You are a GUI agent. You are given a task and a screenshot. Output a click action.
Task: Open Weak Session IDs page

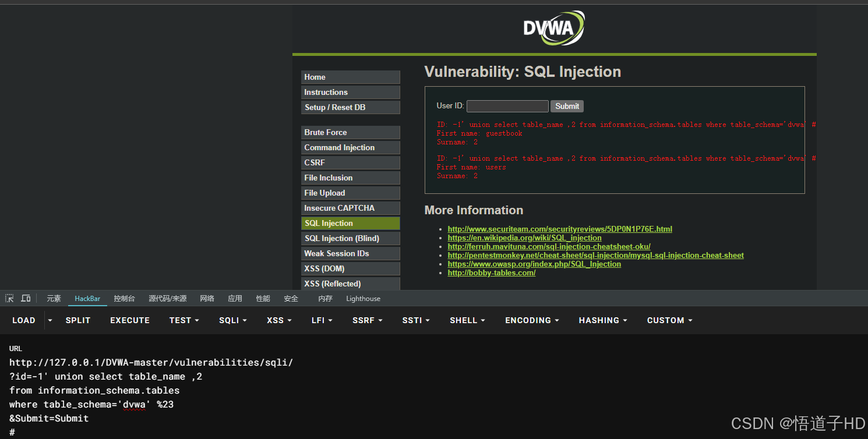pyautogui.click(x=351, y=253)
